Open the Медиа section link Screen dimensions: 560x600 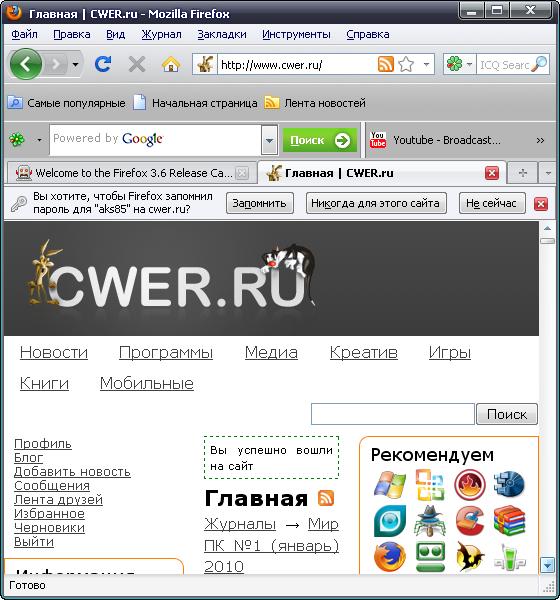pyautogui.click(x=271, y=352)
